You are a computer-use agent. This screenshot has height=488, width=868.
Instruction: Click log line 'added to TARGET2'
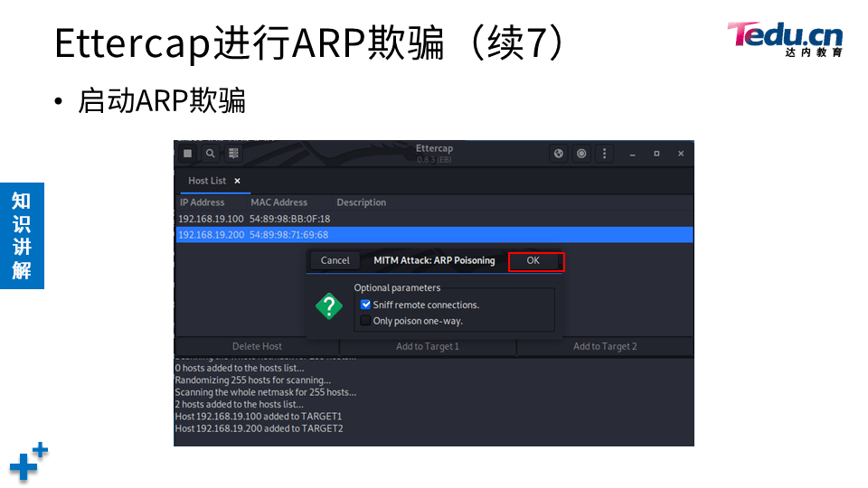tap(259, 428)
